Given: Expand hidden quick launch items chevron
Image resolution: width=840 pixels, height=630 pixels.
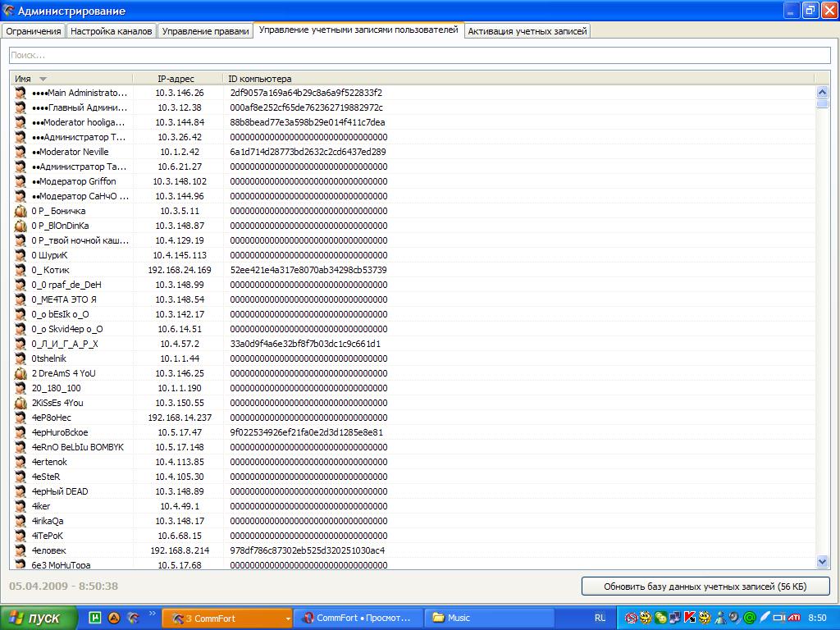Looking at the screenshot, I should click(152, 614).
